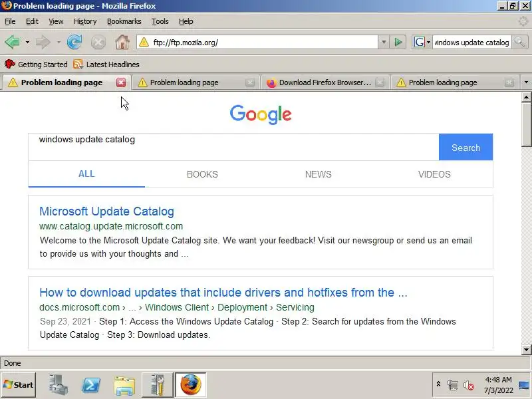
Task: Click the blue Search button
Action: pos(465,147)
